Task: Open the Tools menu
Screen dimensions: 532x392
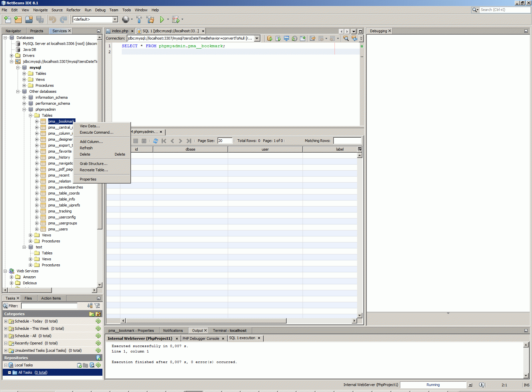Action: (x=126, y=10)
